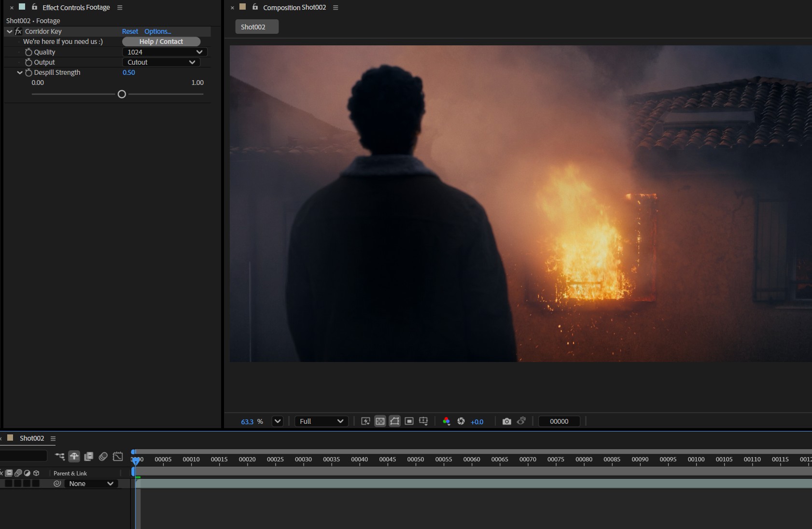Click the Region of Interest icon

click(x=409, y=421)
